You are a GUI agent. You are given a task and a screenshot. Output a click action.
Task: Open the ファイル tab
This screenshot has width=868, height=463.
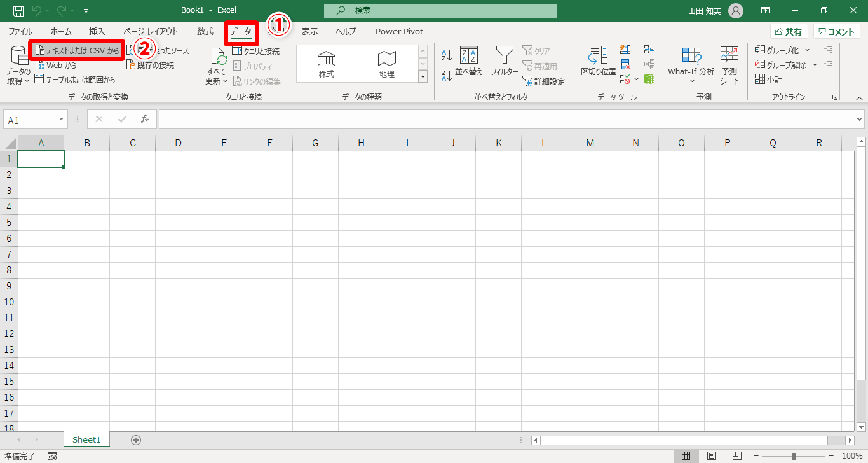20,31
